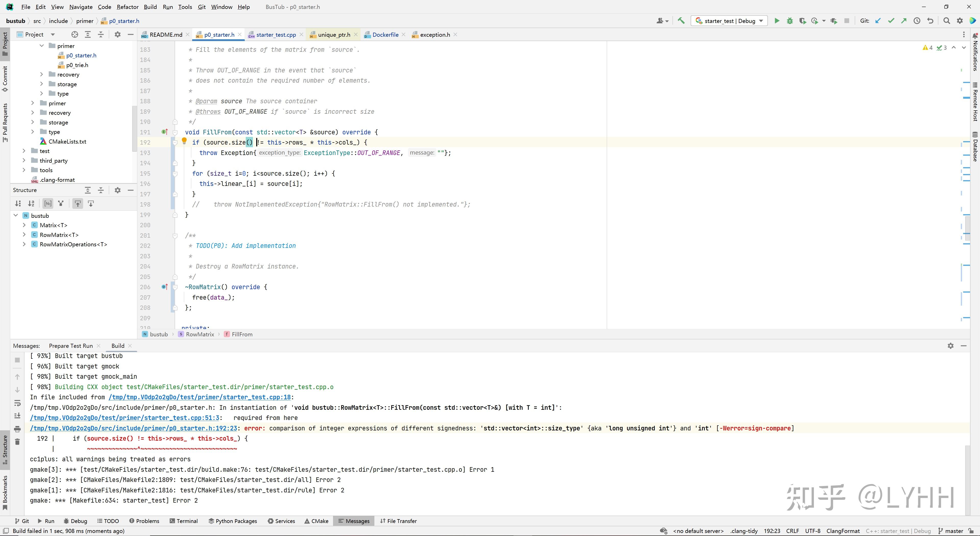Open the Terminal tool window button
Image resolution: width=980 pixels, height=536 pixels.
pyautogui.click(x=184, y=521)
